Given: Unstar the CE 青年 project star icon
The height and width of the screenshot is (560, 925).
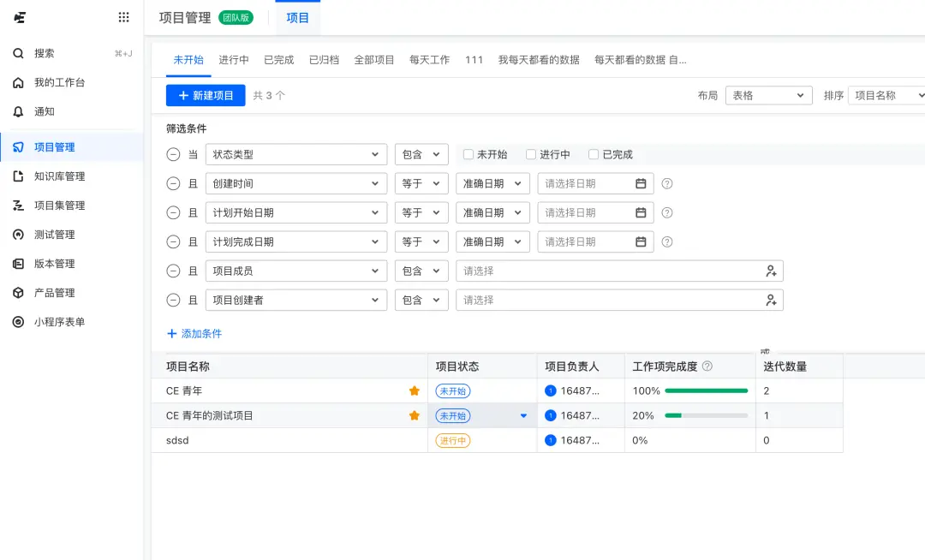Looking at the screenshot, I should (415, 391).
